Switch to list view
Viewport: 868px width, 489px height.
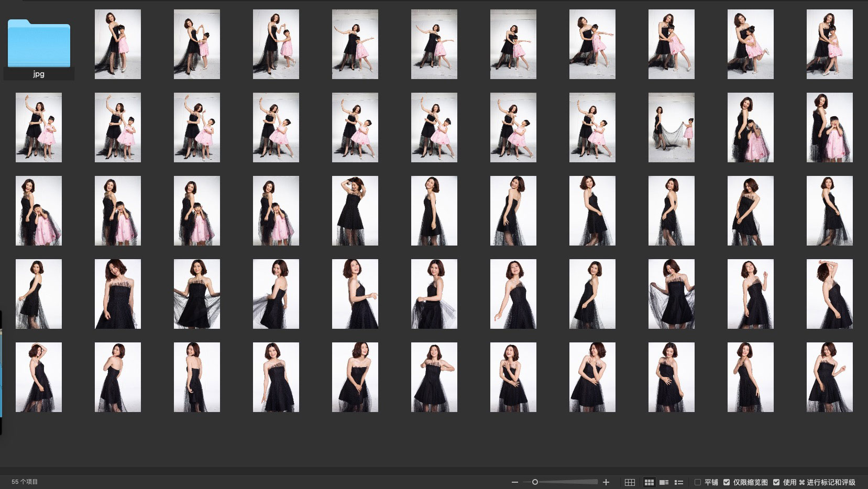point(679,482)
